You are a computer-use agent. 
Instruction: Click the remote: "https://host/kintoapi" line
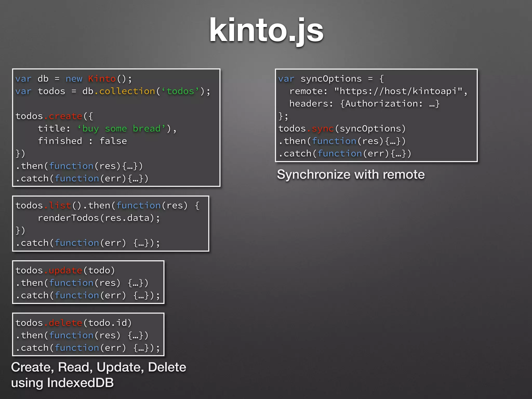click(378, 91)
